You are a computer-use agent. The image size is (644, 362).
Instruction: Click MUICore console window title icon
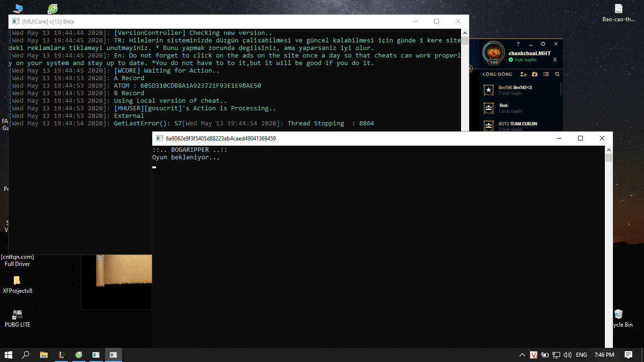tap(16, 21)
